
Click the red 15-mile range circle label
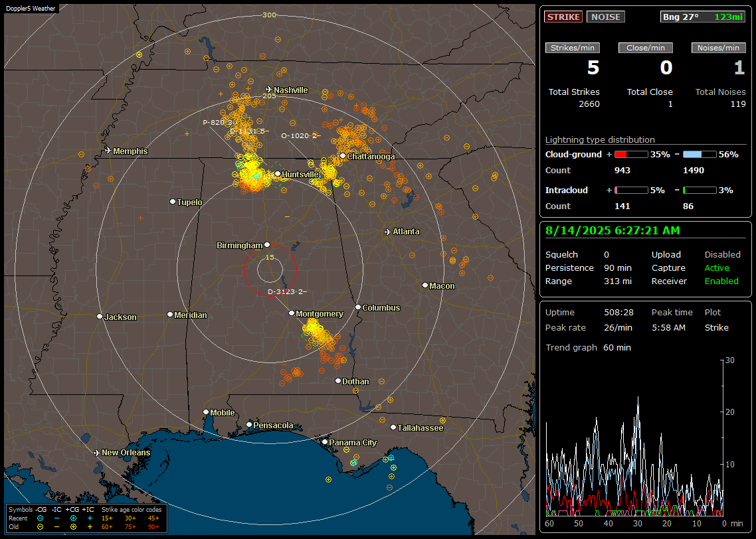[x=270, y=257]
